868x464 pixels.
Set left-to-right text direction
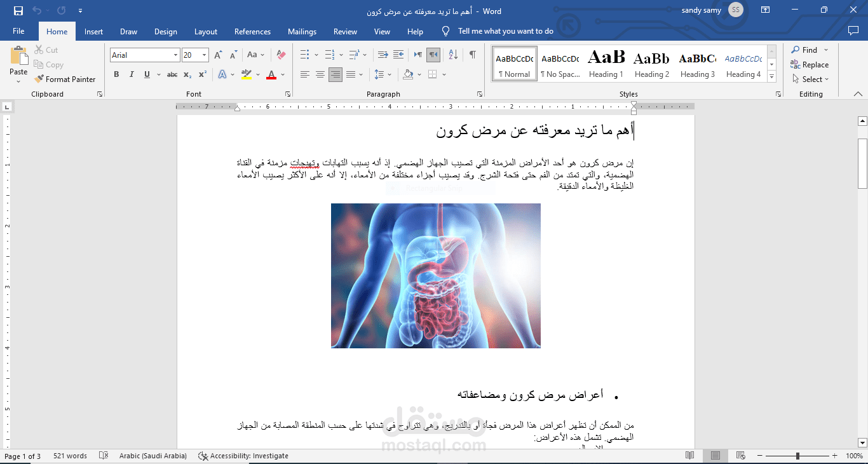417,55
